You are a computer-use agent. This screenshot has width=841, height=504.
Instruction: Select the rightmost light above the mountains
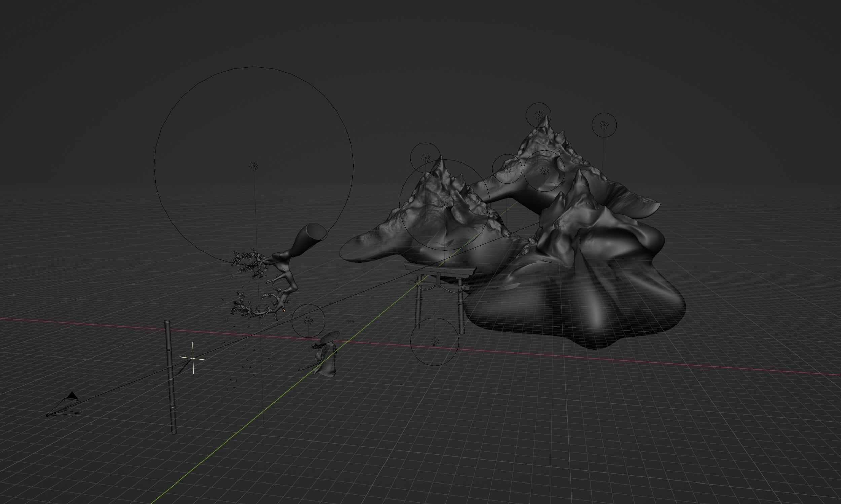(604, 125)
